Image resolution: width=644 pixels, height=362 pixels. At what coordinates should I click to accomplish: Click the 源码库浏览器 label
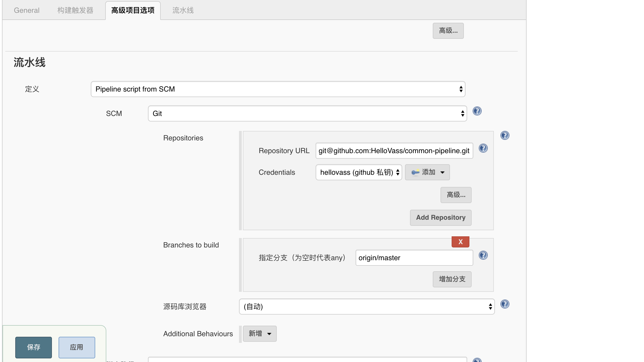[x=185, y=307]
